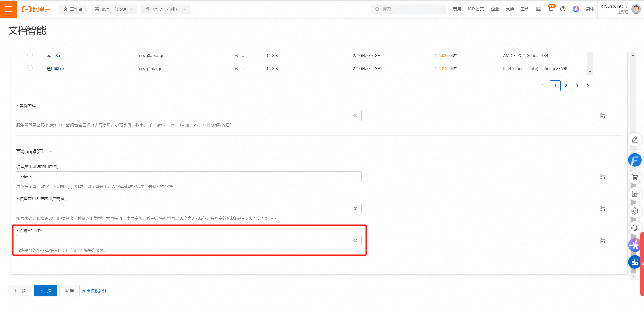The width and height of the screenshot is (644, 312).
Task: Click the ¥ 1.0465/时 price
Action: click(445, 69)
